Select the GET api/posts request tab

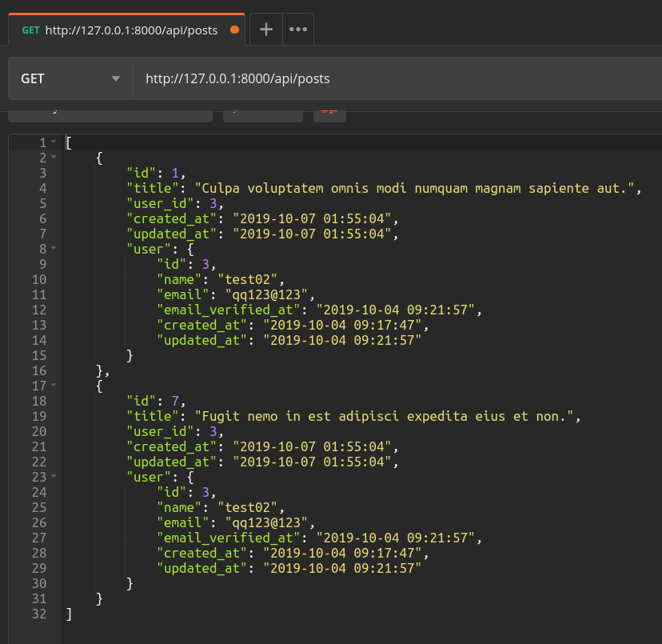[x=126, y=30]
